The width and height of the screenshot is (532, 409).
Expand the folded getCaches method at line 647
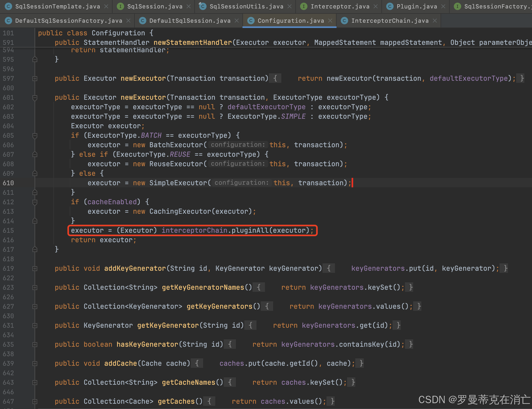click(35, 402)
